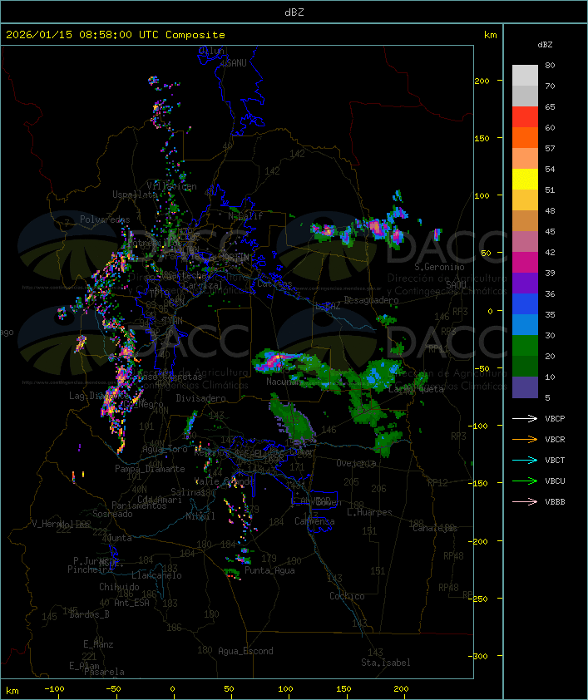The width and height of the screenshot is (588, 700).
Task: Click the S.Geronimo label on map
Action: (437, 268)
